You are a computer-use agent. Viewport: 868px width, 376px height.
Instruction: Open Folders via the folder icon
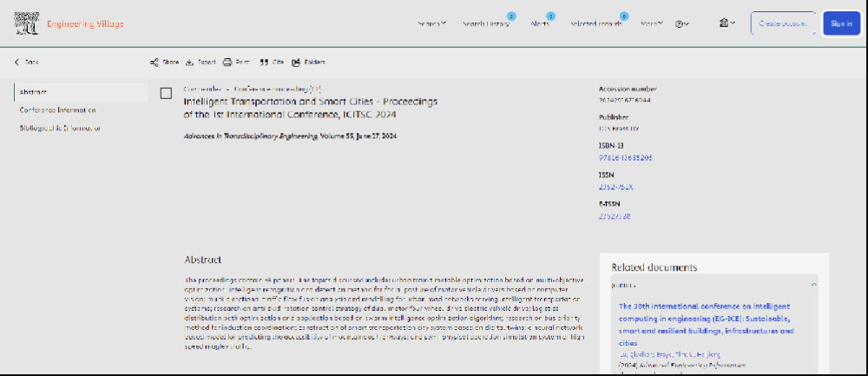pyautogui.click(x=297, y=63)
